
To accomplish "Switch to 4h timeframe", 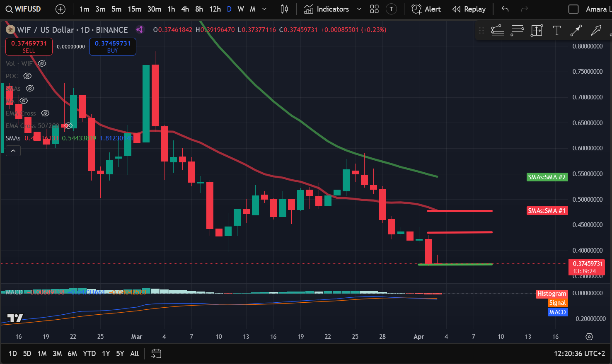I will click(x=185, y=9).
